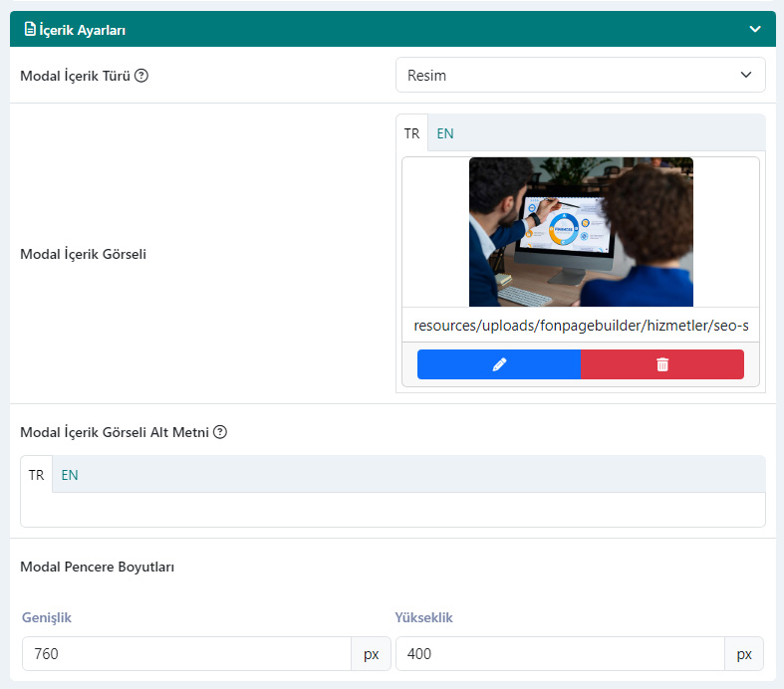Image resolution: width=784 pixels, height=689 pixels.
Task: Click the Modal Pencere Boyutları label
Action: [97, 568]
